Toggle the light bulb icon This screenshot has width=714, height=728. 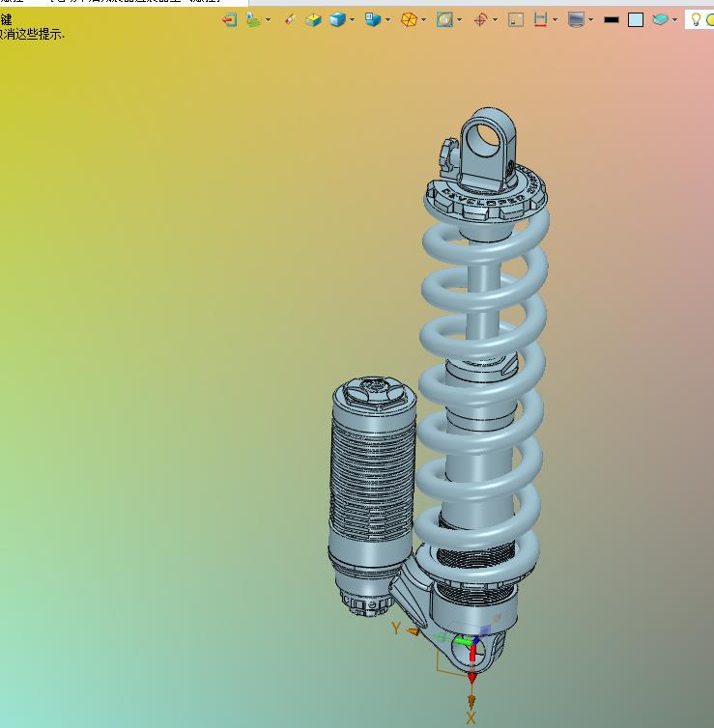[x=696, y=20]
